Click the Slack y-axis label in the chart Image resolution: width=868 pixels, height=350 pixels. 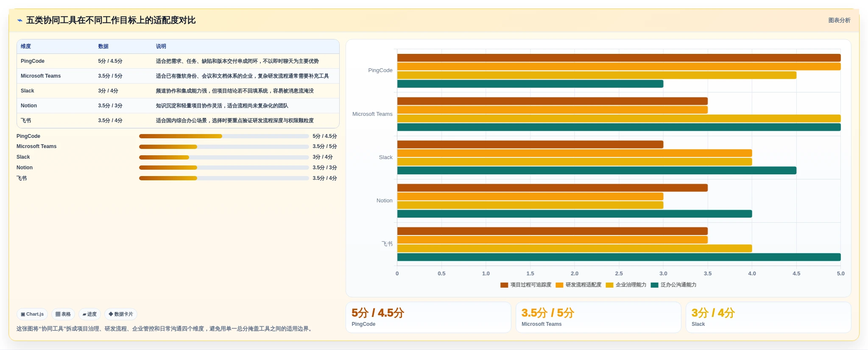click(x=386, y=157)
